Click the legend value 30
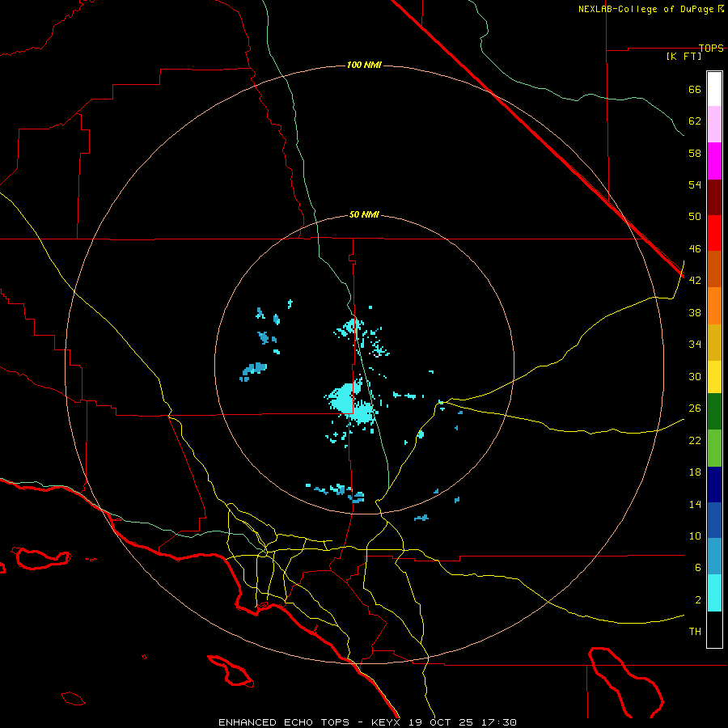 (x=695, y=376)
